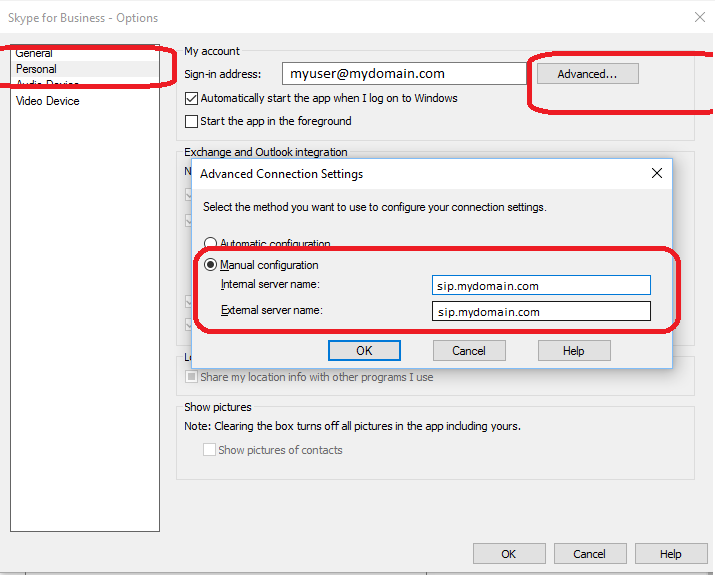This screenshot has height=575, width=715.
Task: Click the 'Show pictures' section label
Action: tap(218, 407)
